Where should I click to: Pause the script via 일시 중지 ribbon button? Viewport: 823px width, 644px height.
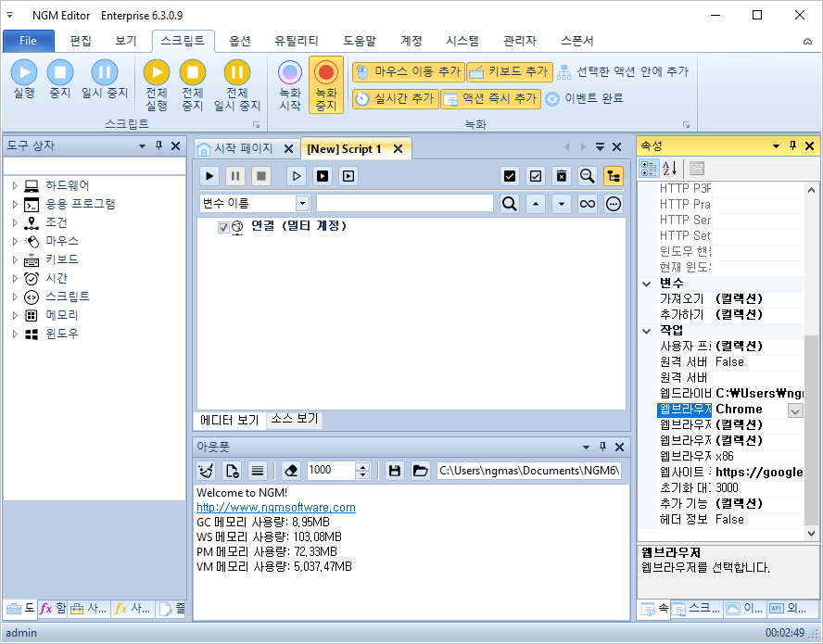coord(105,80)
